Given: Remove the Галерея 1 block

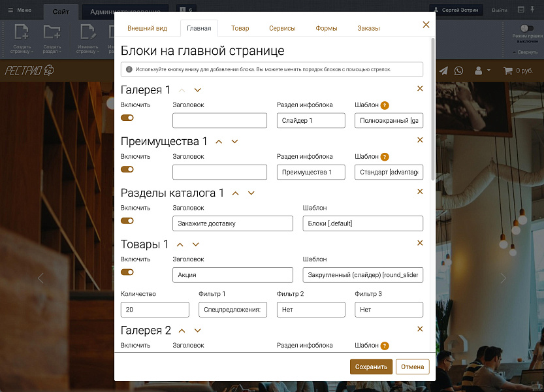Looking at the screenshot, I should pyautogui.click(x=420, y=89).
